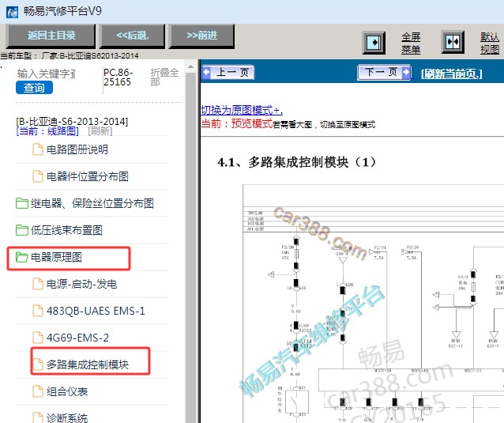Click the file icon beside 电器件位置分布图
This screenshot has height=423, width=504.
tap(38, 176)
